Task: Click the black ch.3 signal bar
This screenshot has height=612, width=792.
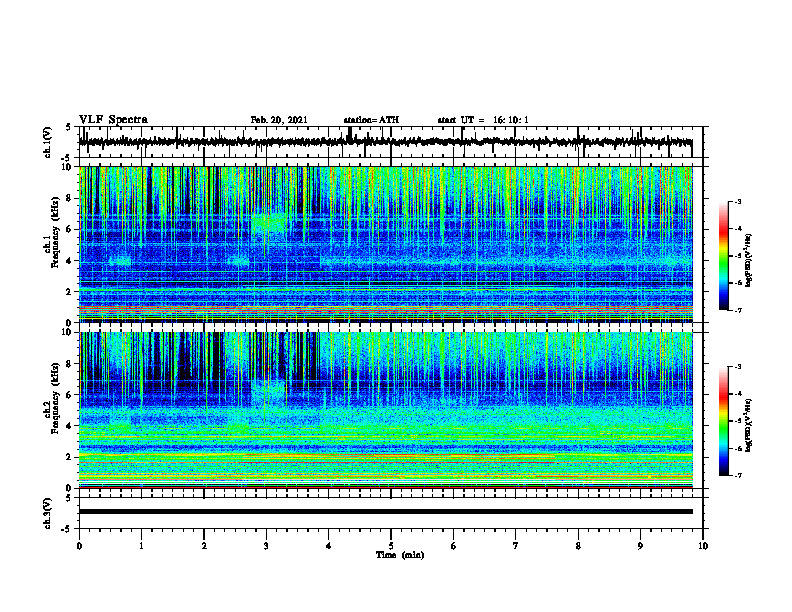Action: (385, 512)
